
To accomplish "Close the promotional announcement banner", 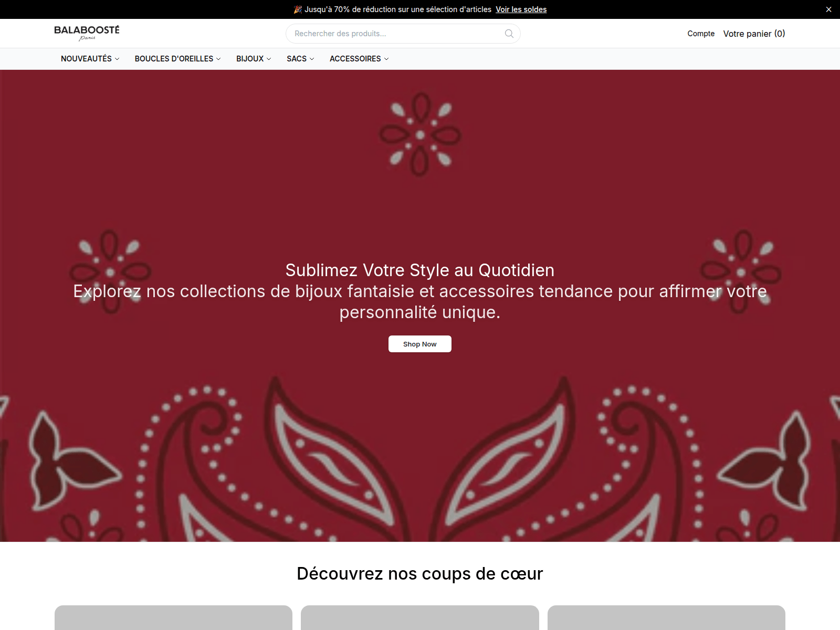I will (828, 9).
